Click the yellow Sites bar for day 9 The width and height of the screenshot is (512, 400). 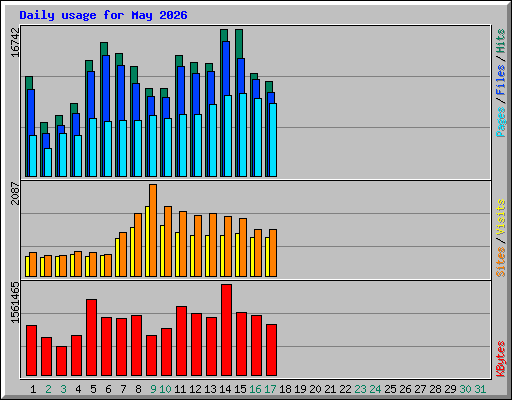coord(147,241)
